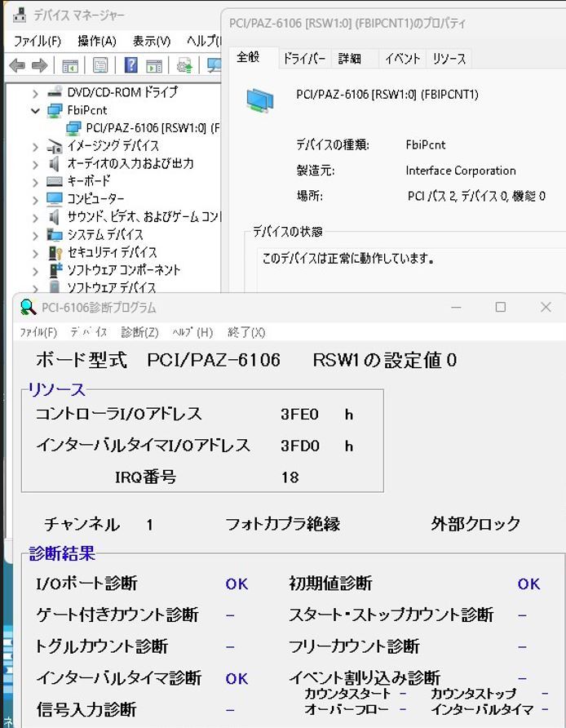This screenshot has width=566, height=728.
Task: Click the back arrow in Device Manager toolbar
Action: tap(17, 65)
